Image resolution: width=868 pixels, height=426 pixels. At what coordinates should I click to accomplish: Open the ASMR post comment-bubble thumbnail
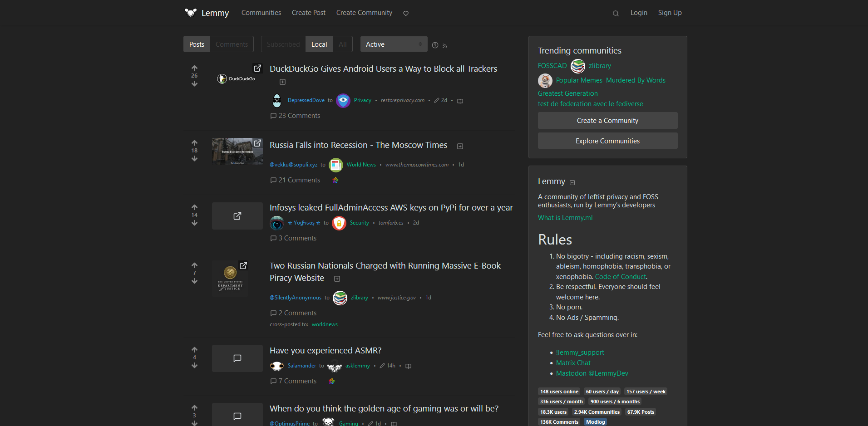(x=237, y=358)
